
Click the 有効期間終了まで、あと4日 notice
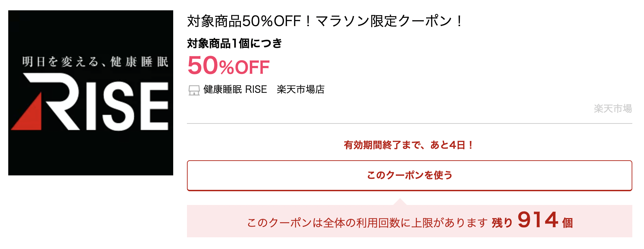(x=409, y=145)
